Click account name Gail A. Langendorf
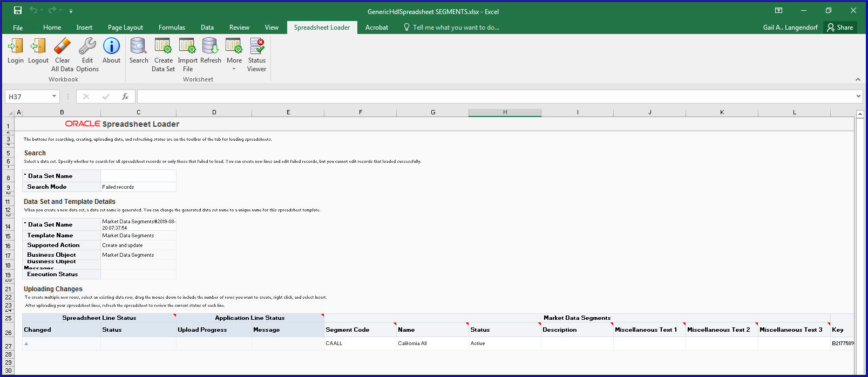The image size is (868, 377). [x=790, y=28]
